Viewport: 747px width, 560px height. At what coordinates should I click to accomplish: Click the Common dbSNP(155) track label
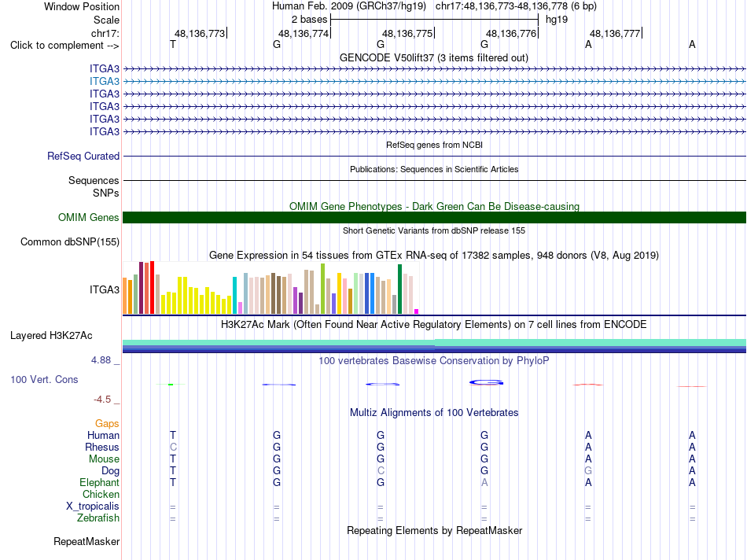(x=69, y=242)
